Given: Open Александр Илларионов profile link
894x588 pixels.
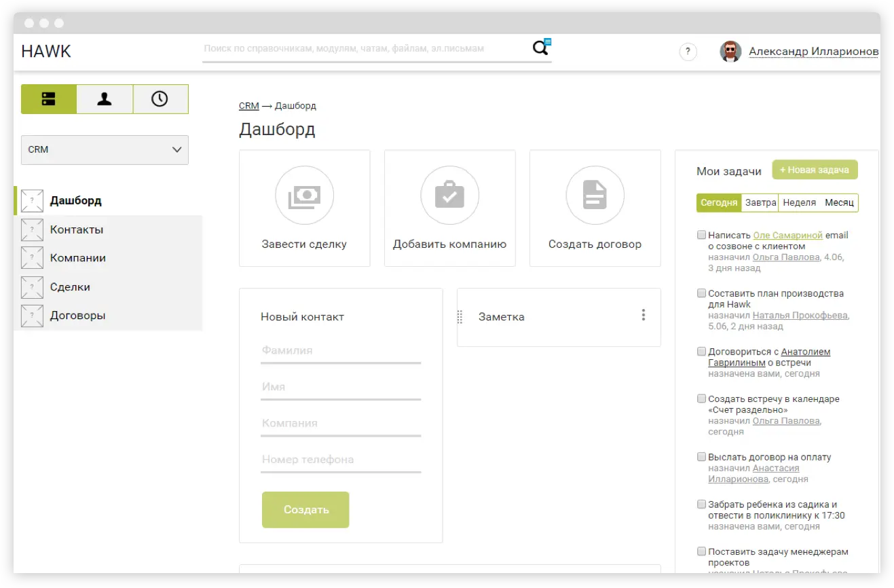Looking at the screenshot, I should (x=813, y=52).
